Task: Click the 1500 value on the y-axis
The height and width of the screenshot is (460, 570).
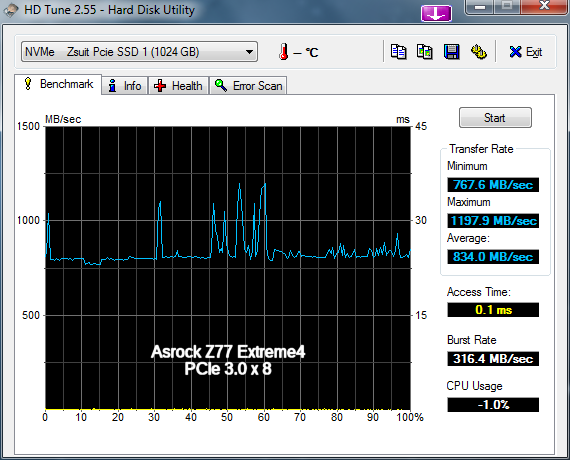Action: pos(28,126)
